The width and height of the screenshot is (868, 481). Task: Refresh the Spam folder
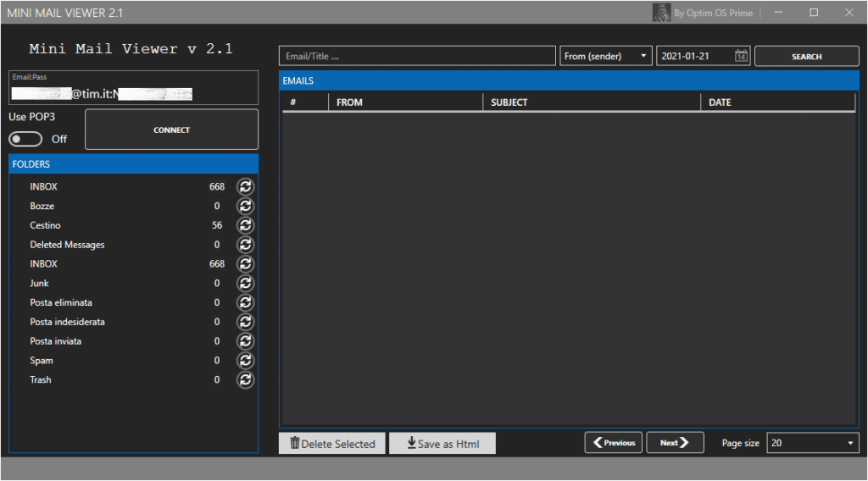245,361
